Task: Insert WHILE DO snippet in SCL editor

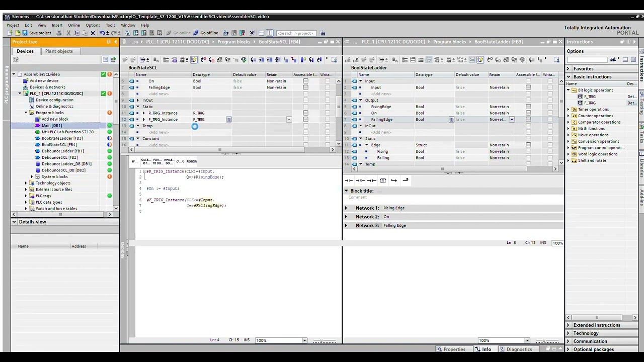Action: pos(169,161)
